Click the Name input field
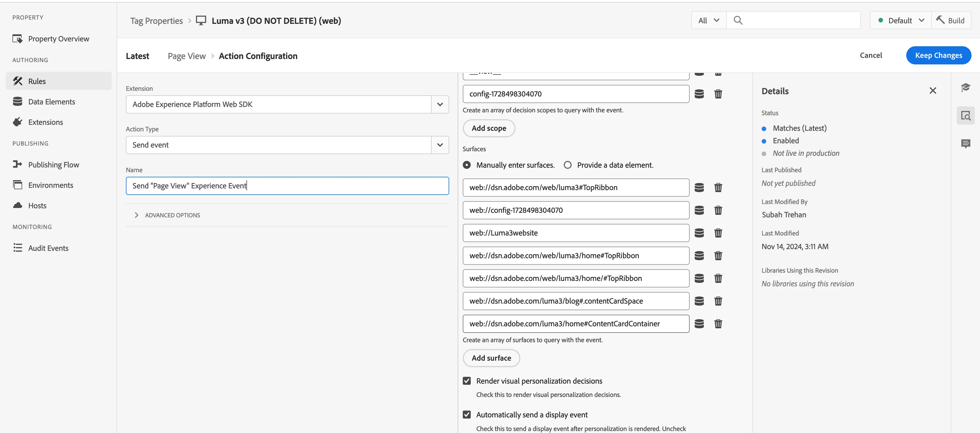 287,186
